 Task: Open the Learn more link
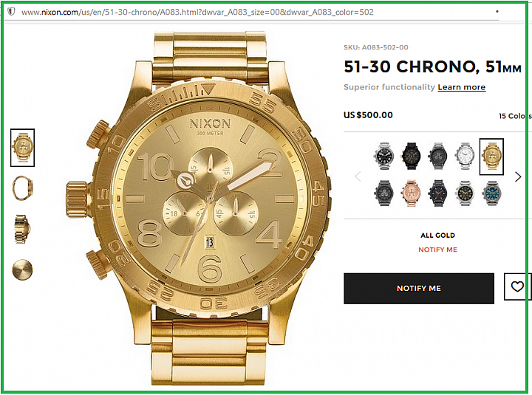pyautogui.click(x=461, y=87)
